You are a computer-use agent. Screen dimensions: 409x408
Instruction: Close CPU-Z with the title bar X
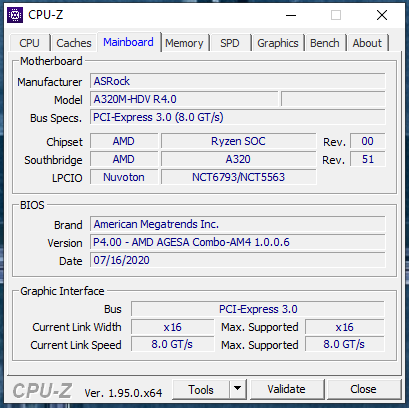[382, 15]
